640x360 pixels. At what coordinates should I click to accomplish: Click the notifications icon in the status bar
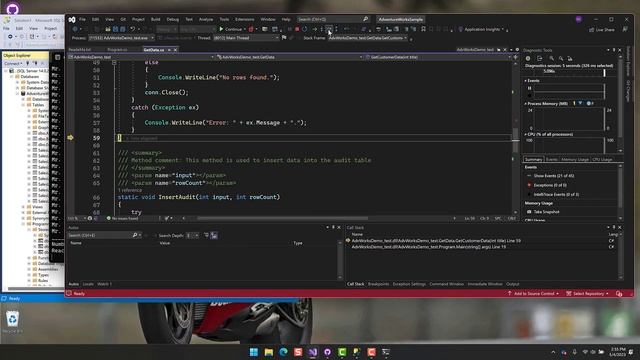click(619, 293)
